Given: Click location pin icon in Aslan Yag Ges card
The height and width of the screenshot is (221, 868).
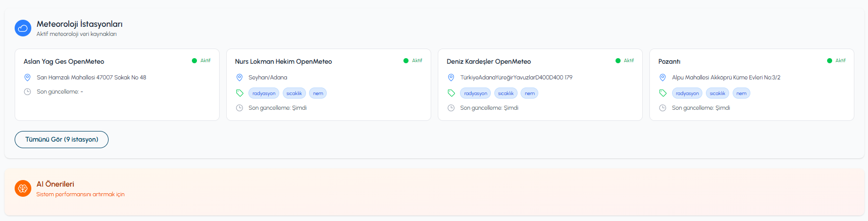Looking at the screenshot, I should tap(27, 77).
